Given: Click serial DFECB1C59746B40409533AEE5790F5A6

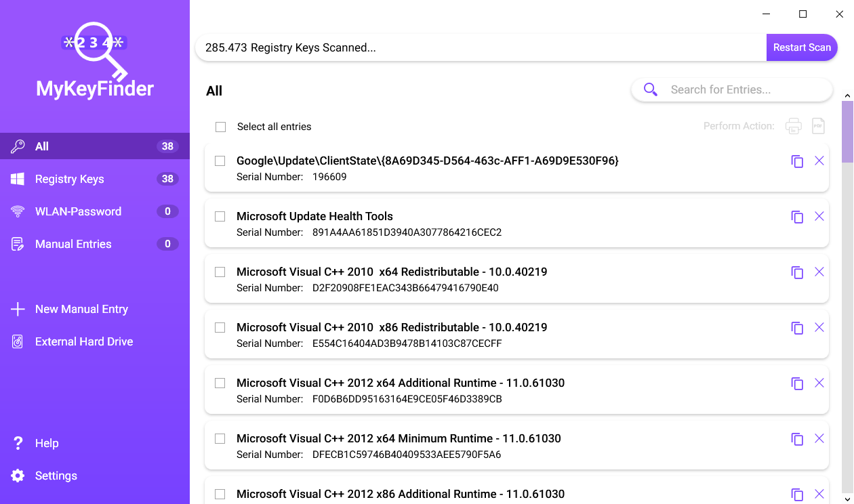Looking at the screenshot, I should tap(407, 455).
